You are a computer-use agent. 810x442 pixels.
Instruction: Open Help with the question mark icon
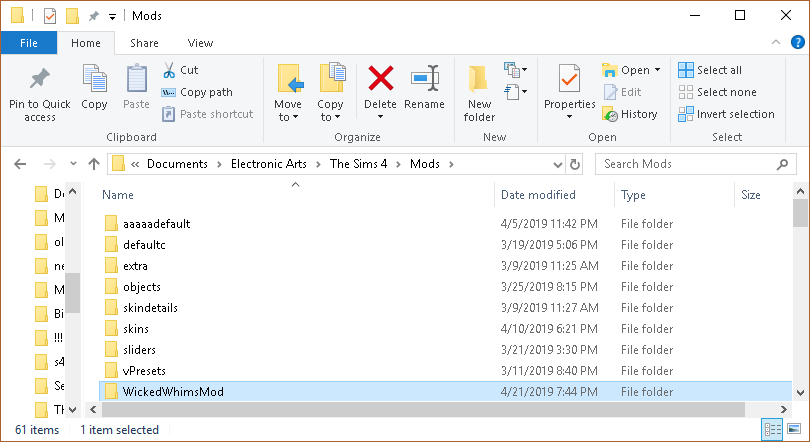click(798, 42)
